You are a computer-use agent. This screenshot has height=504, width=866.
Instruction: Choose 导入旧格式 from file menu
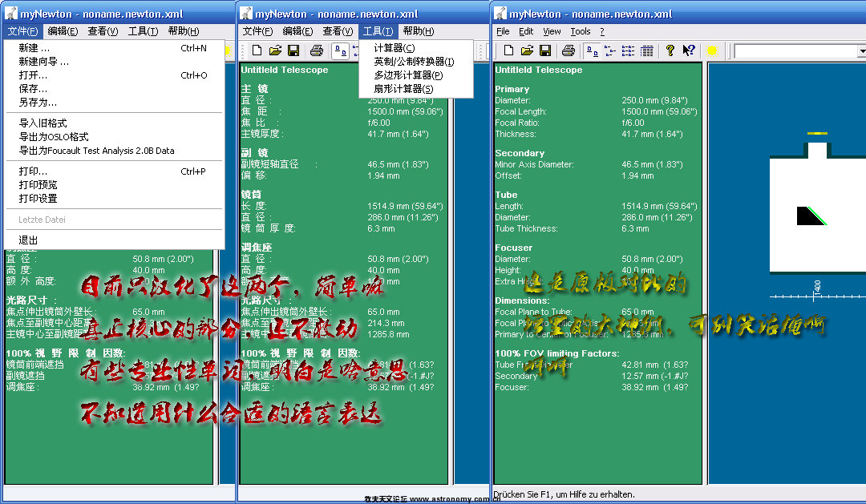click(114, 123)
